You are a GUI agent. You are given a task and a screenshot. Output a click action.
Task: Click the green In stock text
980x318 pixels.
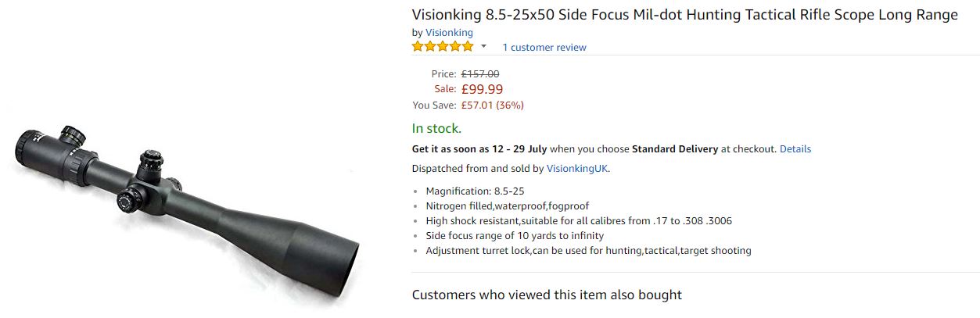point(436,129)
